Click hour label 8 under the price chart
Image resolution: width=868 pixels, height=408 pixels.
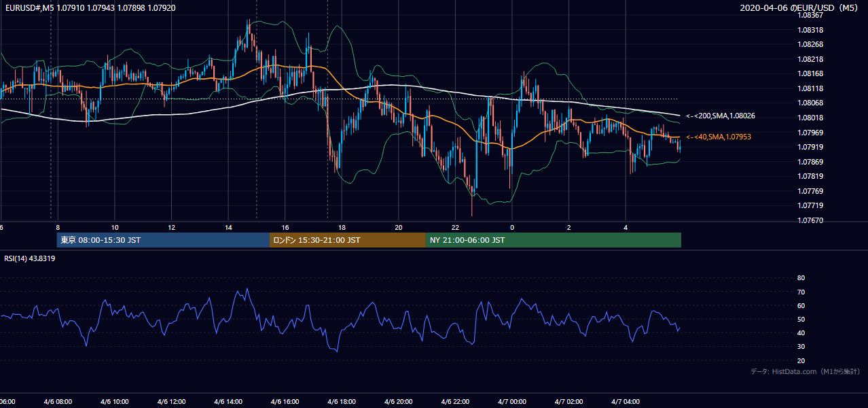pyautogui.click(x=58, y=227)
